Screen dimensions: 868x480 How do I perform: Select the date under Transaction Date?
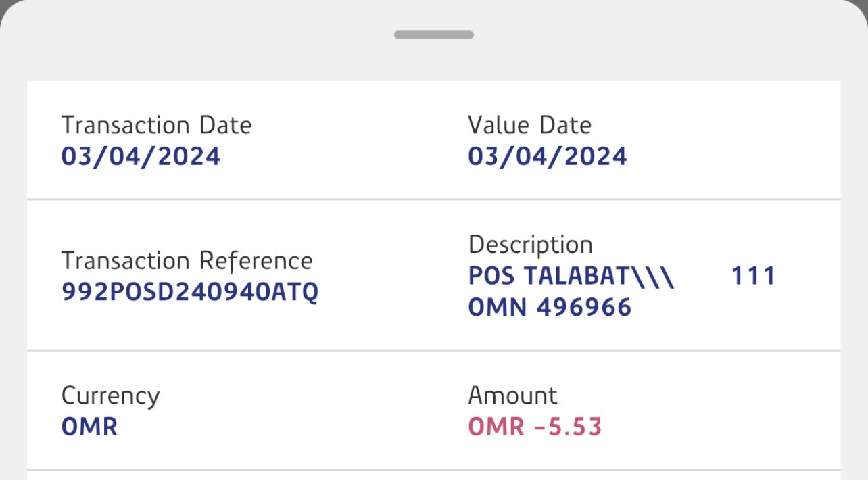141,157
